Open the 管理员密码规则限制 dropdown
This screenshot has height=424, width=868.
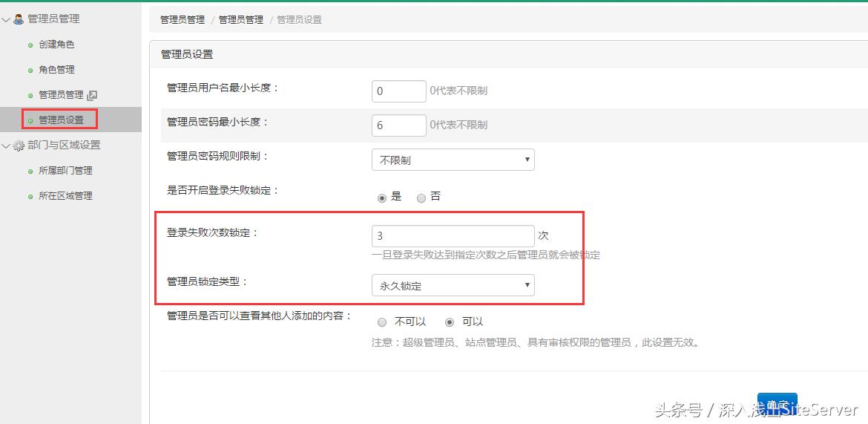[x=453, y=160]
